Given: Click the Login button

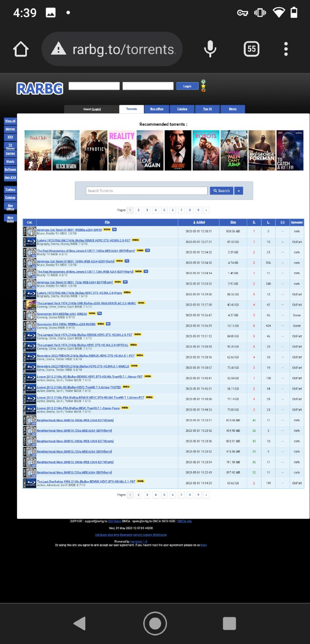Looking at the screenshot, I should [x=187, y=86].
